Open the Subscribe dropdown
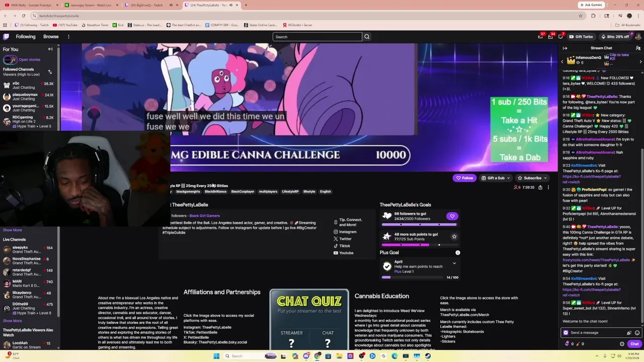This screenshot has width=644, height=362. [531, 178]
